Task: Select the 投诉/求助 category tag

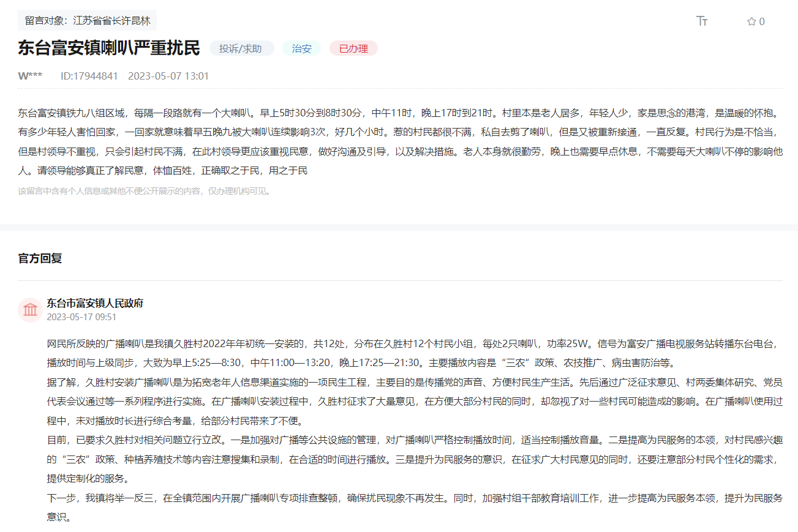Action: [x=241, y=48]
